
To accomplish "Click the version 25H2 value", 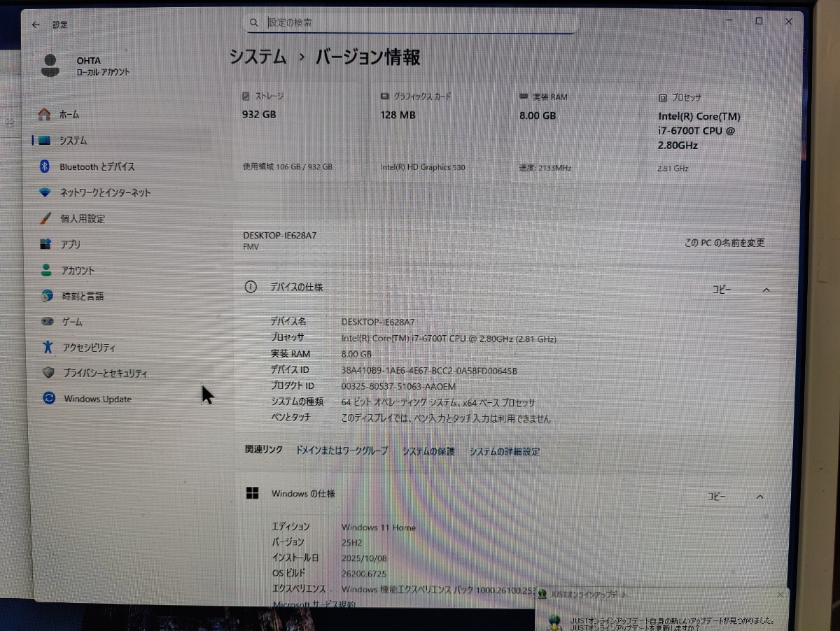I will (x=353, y=543).
